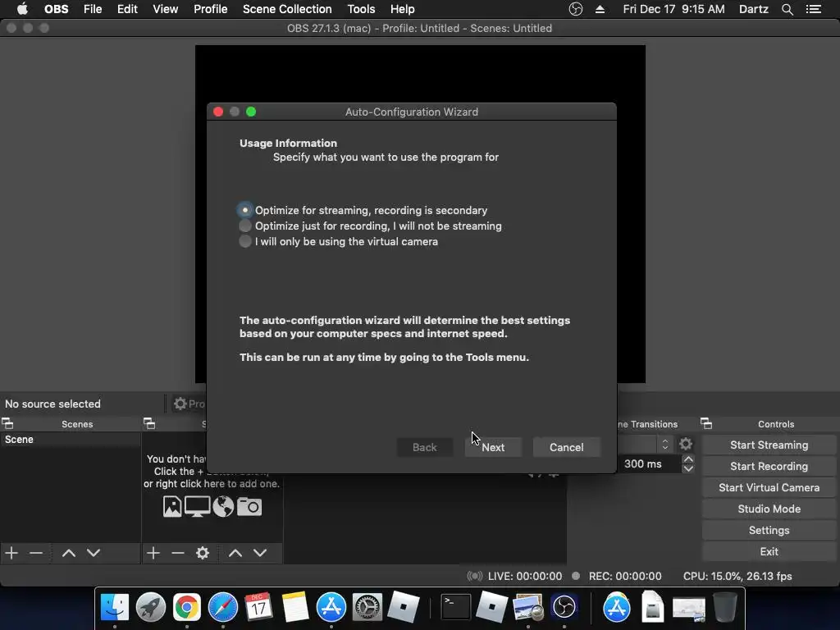The width and height of the screenshot is (840, 630).
Task: Cancel the Auto-Configuration Wizard
Action: (566, 447)
